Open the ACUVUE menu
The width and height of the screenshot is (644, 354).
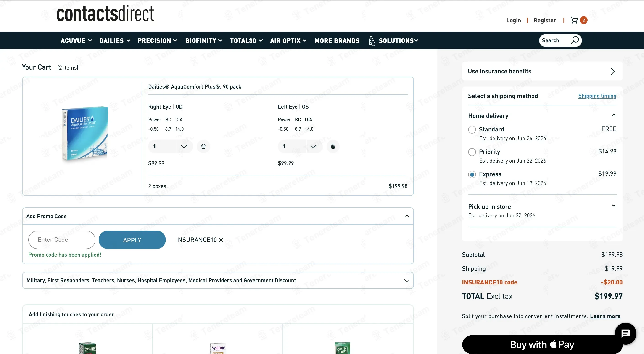click(x=76, y=40)
